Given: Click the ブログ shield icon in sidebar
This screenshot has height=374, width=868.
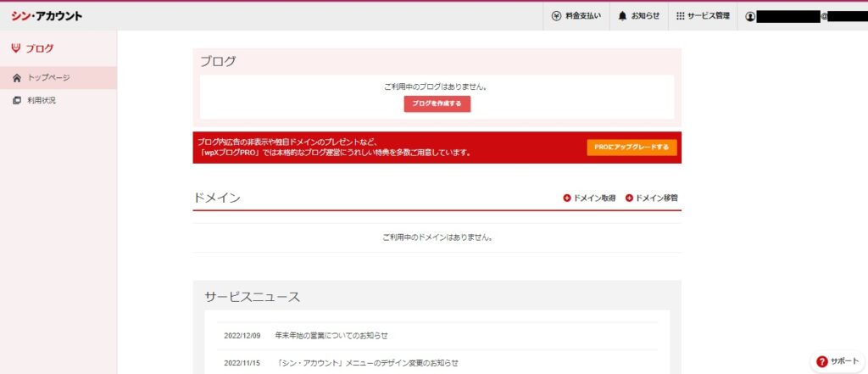Looking at the screenshot, I should (x=16, y=48).
